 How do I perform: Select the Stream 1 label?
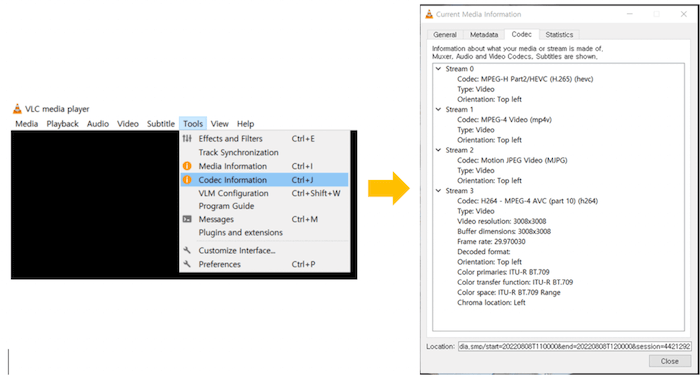click(459, 109)
